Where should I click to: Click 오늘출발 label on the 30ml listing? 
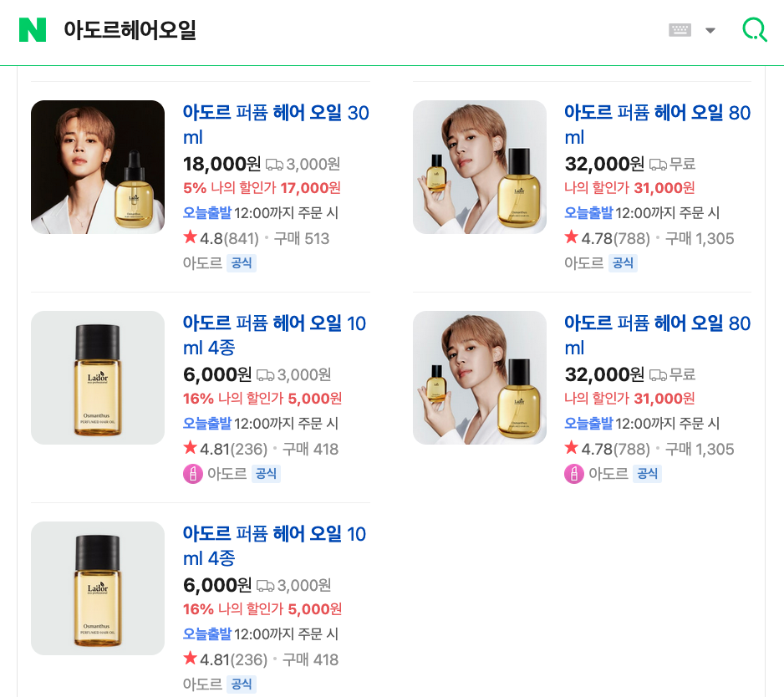click(207, 212)
